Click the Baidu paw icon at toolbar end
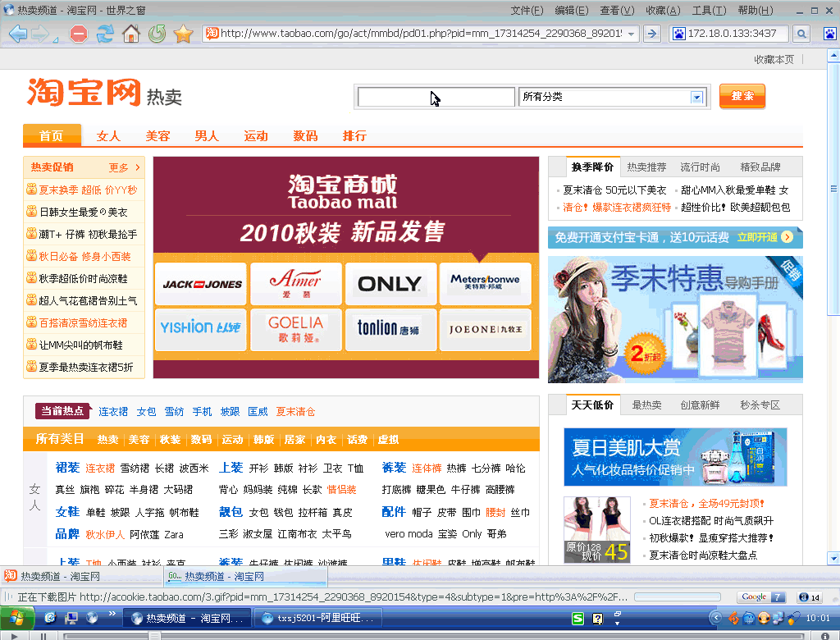This screenshot has width=840, height=640. tap(830, 34)
